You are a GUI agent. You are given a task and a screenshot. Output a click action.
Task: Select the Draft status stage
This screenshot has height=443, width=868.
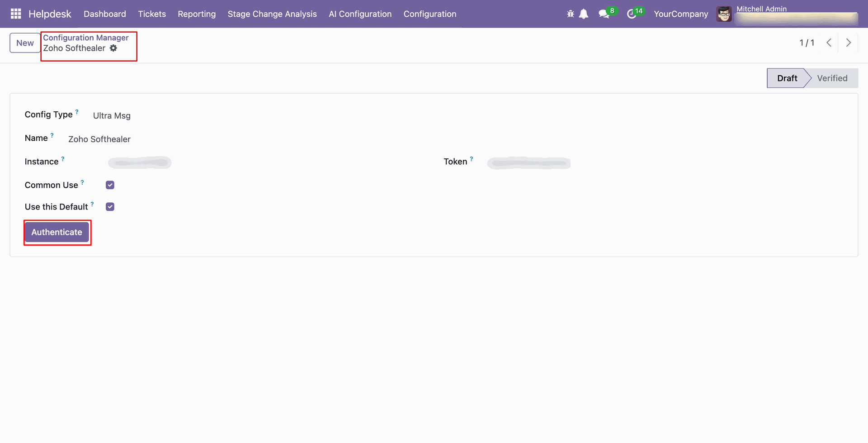tap(787, 78)
